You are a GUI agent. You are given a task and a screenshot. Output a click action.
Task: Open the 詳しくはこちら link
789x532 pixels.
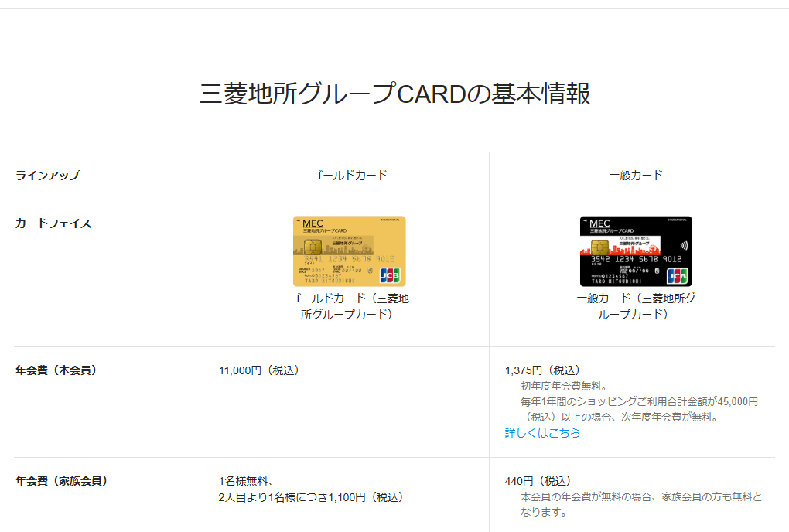542,433
